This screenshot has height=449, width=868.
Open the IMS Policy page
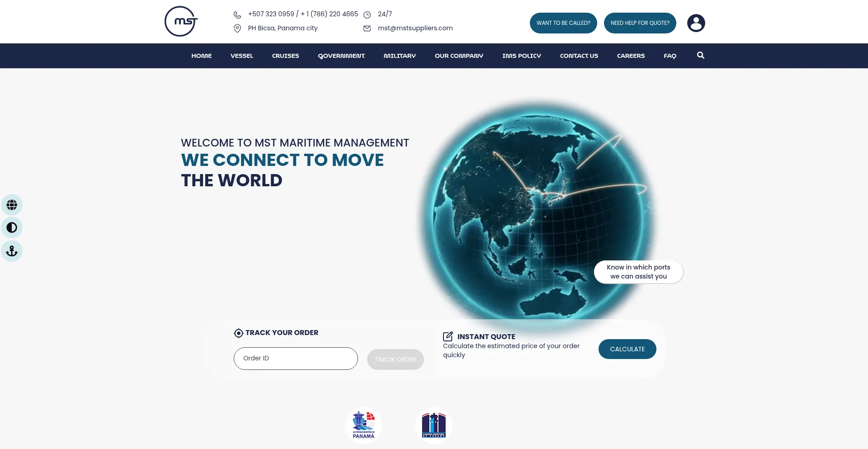coord(522,56)
